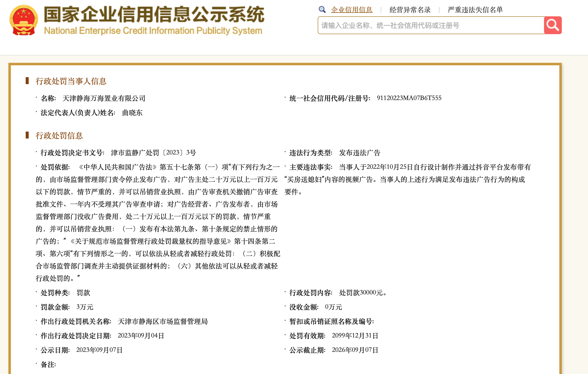Select the 企业信用信息 search tab
Screen dimensions: 588x374
point(352,10)
